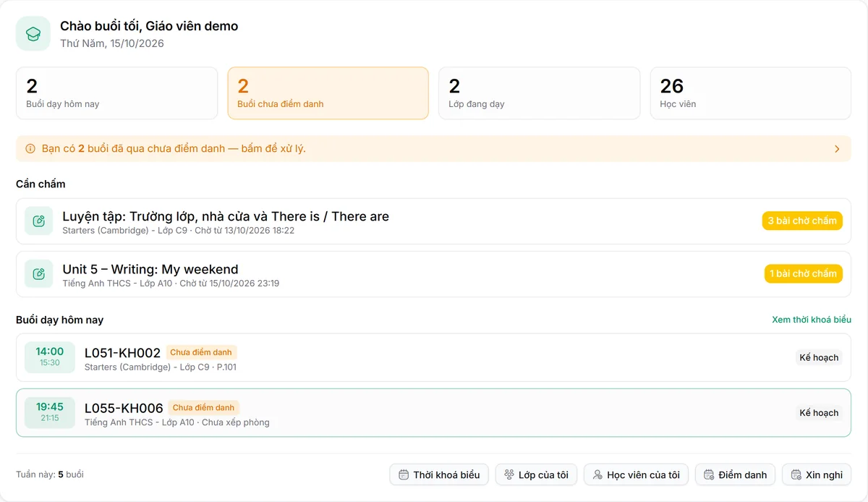The height and width of the screenshot is (502, 868).
Task: Expand the unchecked attendance alert chevron
Action: tap(837, 149)
